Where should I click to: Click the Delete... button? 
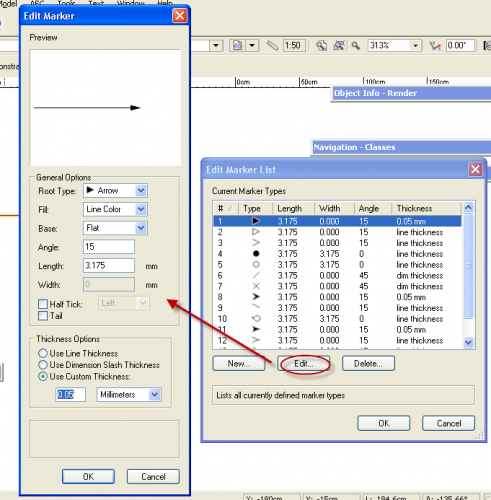[x=368, y=364]
